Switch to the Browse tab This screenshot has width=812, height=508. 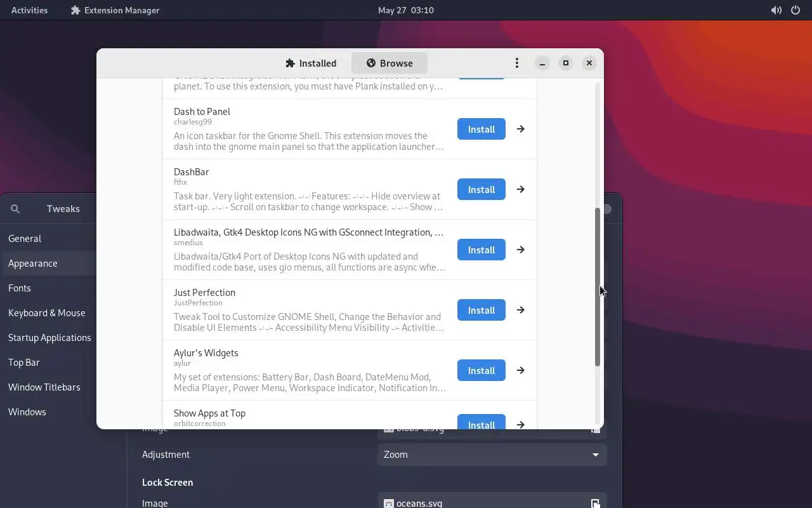(390, 63)
